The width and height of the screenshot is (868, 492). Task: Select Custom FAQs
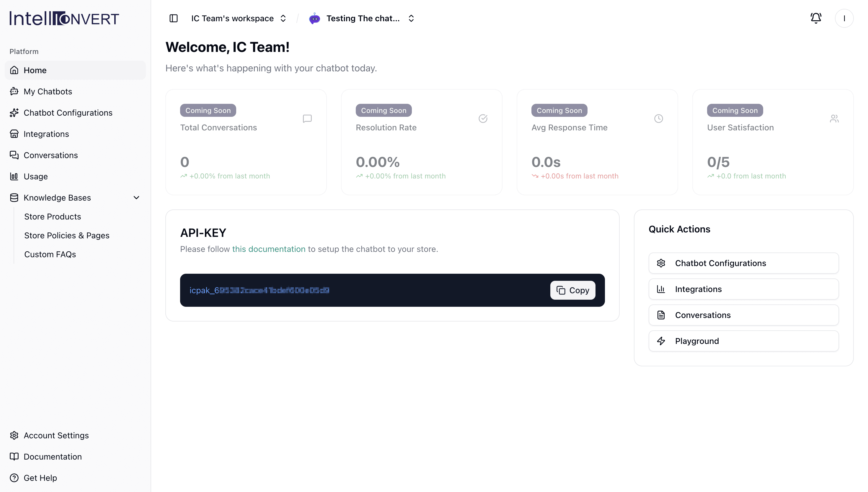tap(50, 255)
